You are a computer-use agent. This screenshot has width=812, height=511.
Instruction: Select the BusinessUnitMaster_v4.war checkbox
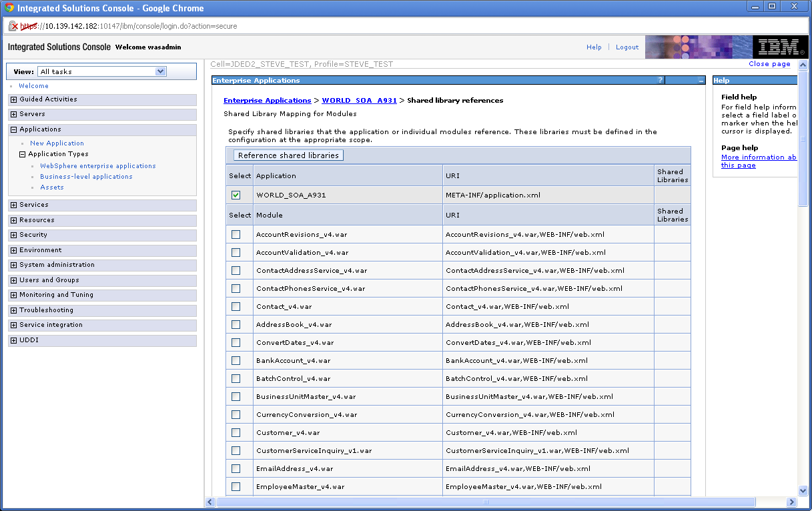(236, 397)
